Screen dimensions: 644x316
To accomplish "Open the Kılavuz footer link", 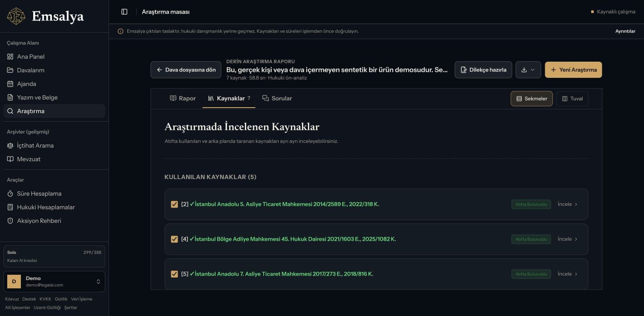I will (x=12, y=299).
